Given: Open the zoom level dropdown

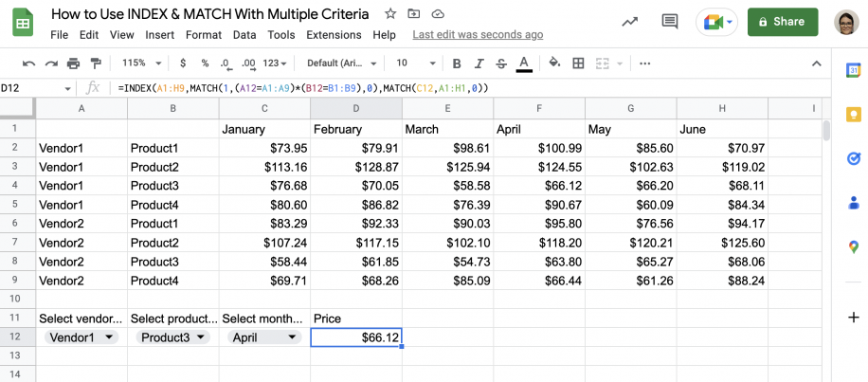Looking at the screenshot, I should click(x=142, y=64).
